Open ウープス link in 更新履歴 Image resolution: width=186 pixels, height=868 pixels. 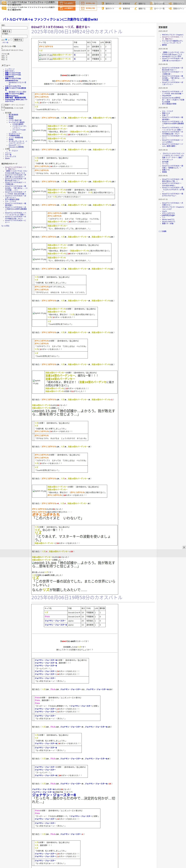165,164
